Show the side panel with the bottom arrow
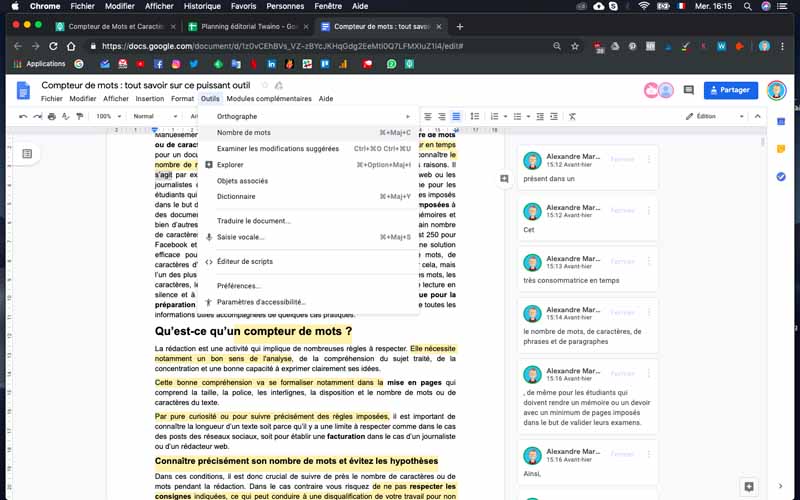 point(781,486)
